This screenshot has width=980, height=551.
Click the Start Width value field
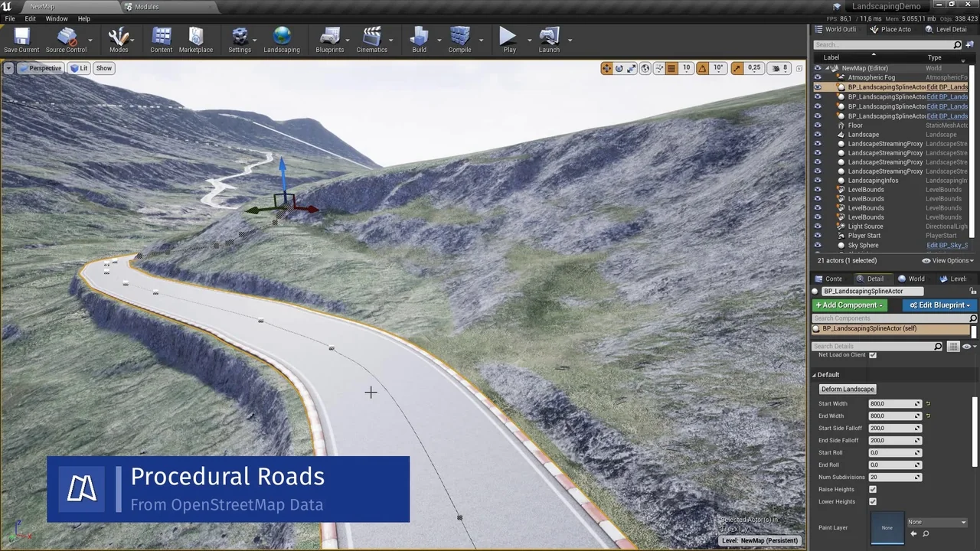coord(892,403)
